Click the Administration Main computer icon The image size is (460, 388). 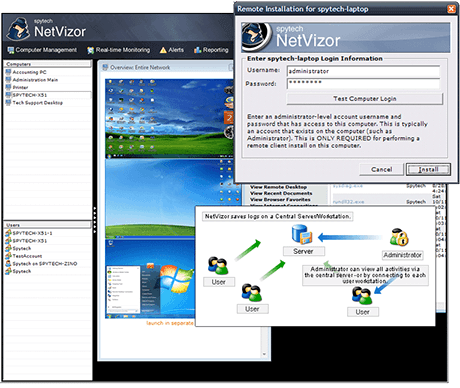pos(8,80)
